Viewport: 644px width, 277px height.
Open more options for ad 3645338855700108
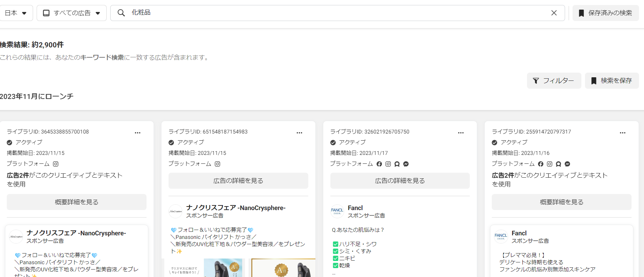click(x=138, y=133)
